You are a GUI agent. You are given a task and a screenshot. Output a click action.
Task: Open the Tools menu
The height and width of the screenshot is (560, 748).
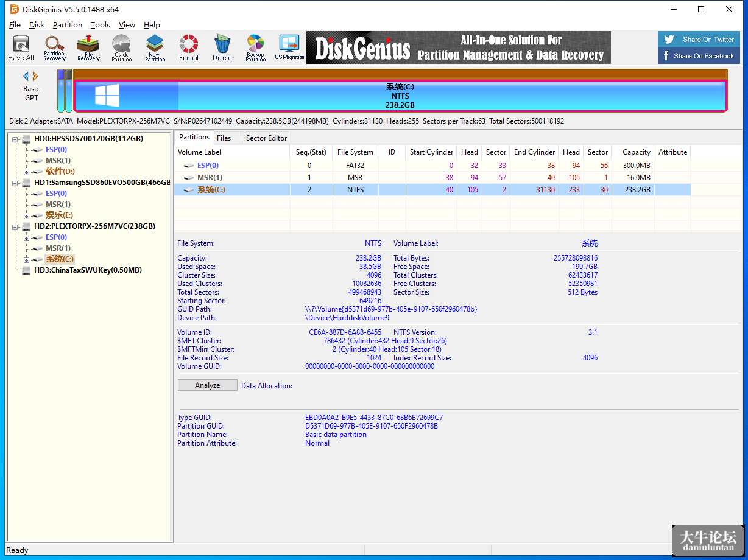point(101,25)
